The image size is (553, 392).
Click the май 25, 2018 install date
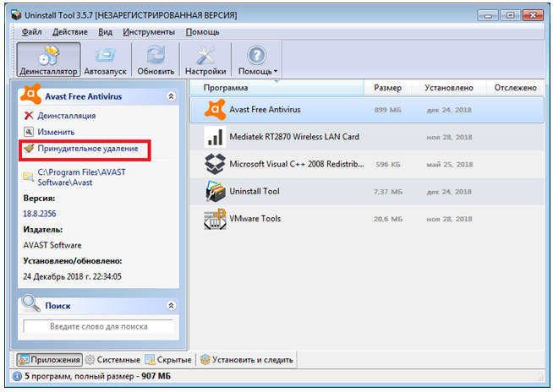449,165
